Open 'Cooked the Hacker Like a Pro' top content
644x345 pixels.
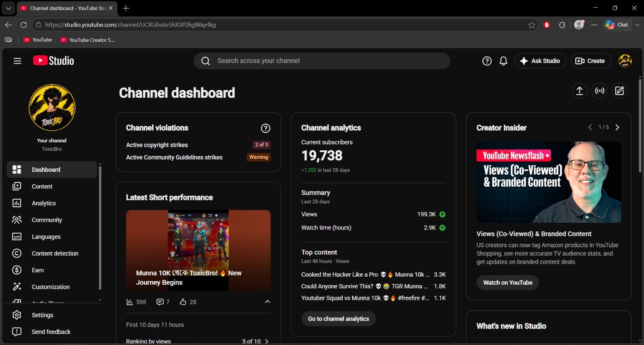(374, 275)
